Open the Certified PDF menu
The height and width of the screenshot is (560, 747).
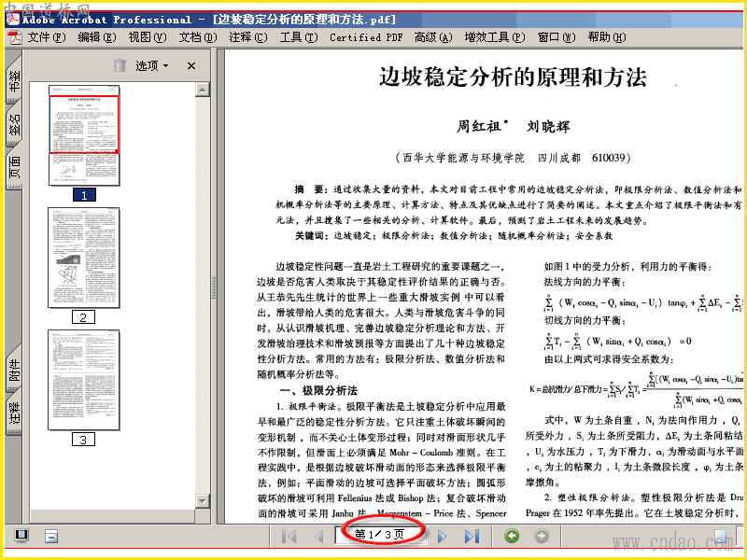tap(366, 37)
